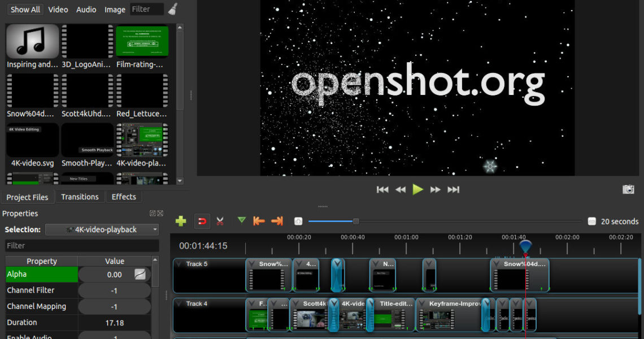This screenshot has height=339, width=644.
Task: Jump to previous marker with orange left arrow
Action: (x=259, y=221)
